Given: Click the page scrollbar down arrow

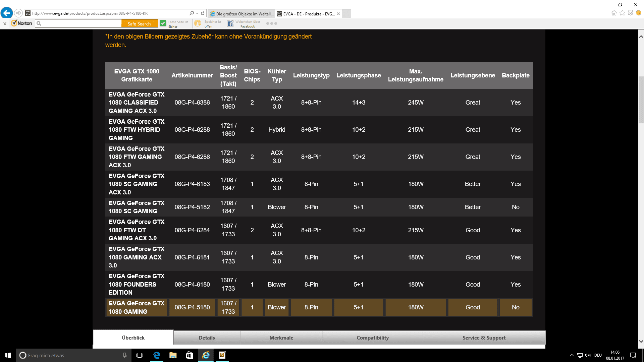Looking at the screenshot, I should coord(641,342).
